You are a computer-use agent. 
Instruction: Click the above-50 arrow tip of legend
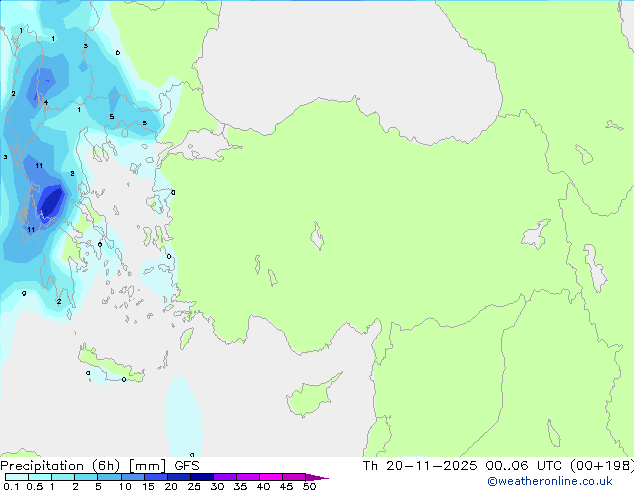pyautogui.click(x=317, y=477)
